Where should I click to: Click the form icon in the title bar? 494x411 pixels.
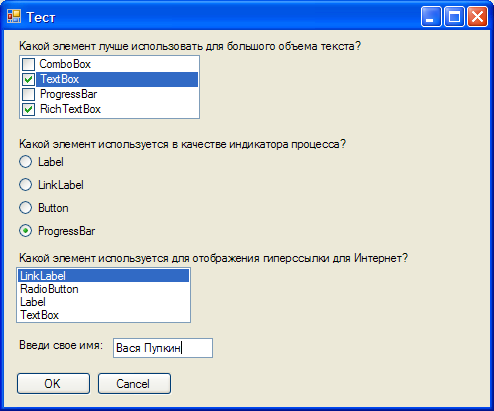point(14,16)
